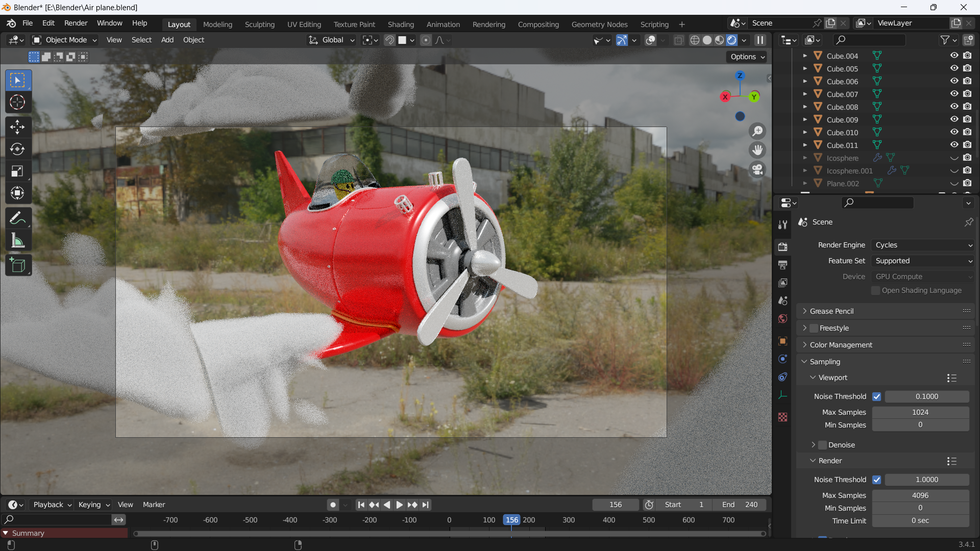Uncheck Render Noise Threshold checkbox
Image resolution: width=980 pixels, height=551 pixels.
click(x=876, y=480)
